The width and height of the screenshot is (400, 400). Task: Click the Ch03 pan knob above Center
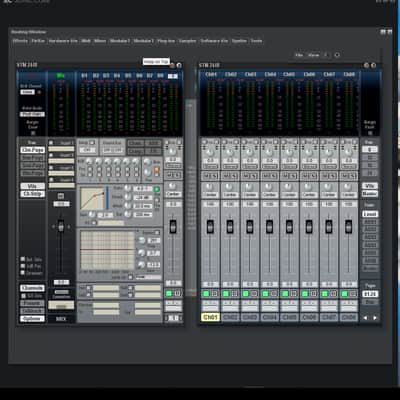(x=249, y=186)
